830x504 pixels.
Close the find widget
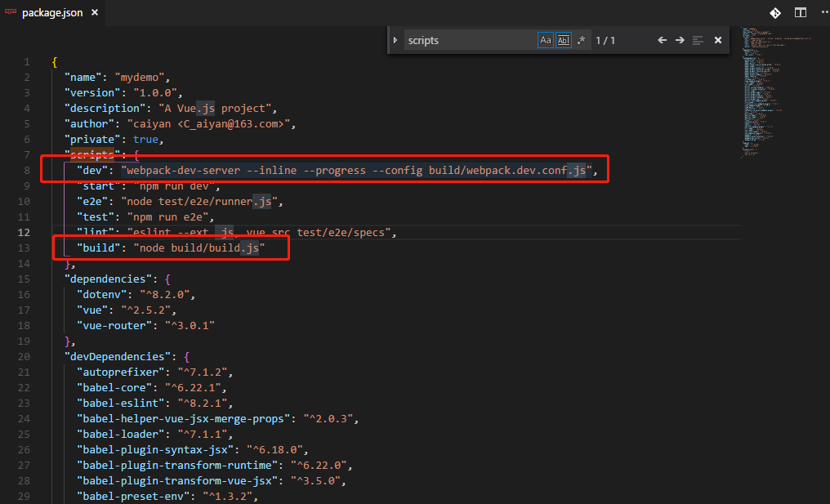coord(718,40)
